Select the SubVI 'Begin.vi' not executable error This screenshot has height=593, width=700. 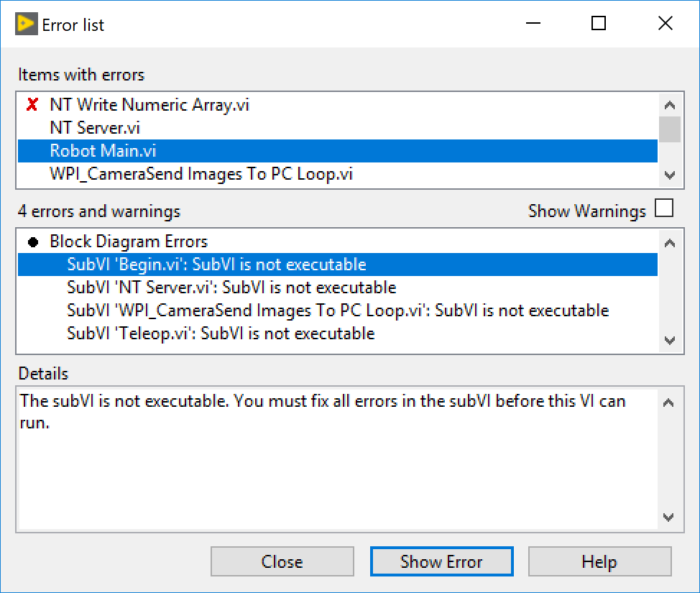[338, 265]
